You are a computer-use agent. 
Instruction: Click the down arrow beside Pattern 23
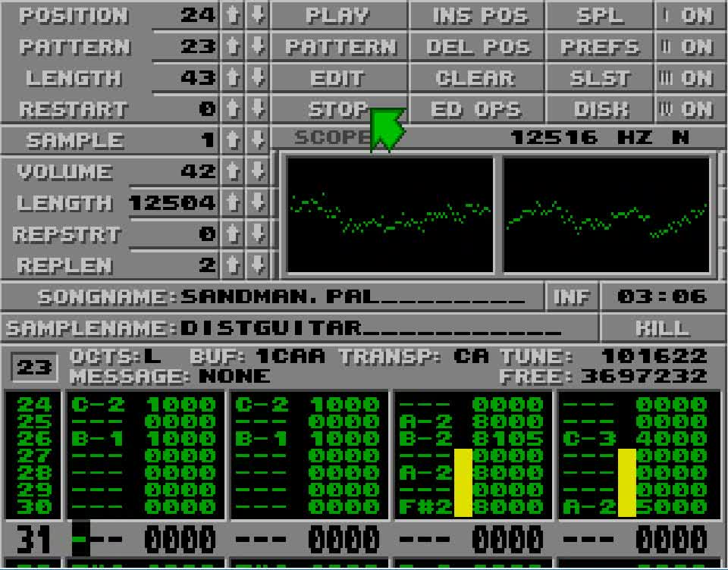[x=258, y=46]
